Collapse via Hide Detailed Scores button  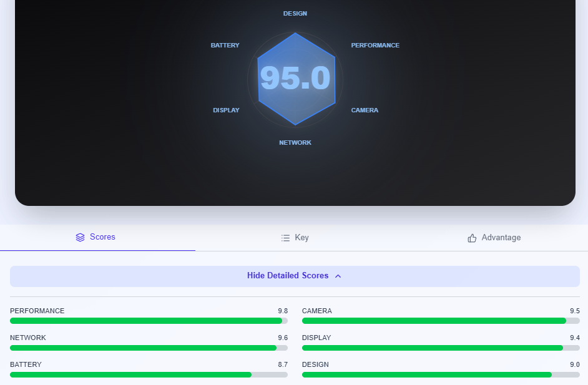[295, 276]
